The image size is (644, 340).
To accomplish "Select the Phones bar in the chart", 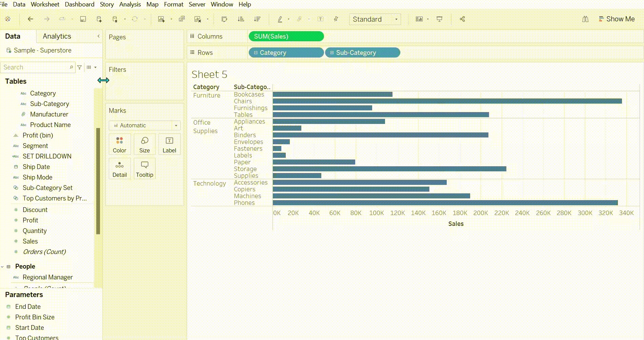I will (x=445, y=203).
